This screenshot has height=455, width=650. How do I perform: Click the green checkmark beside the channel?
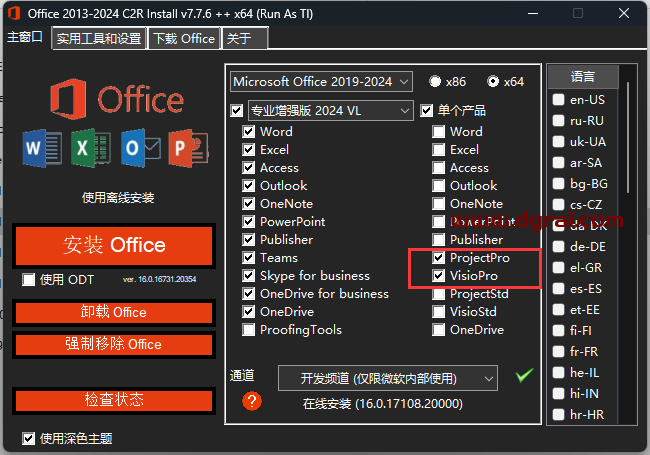(524, 375)
